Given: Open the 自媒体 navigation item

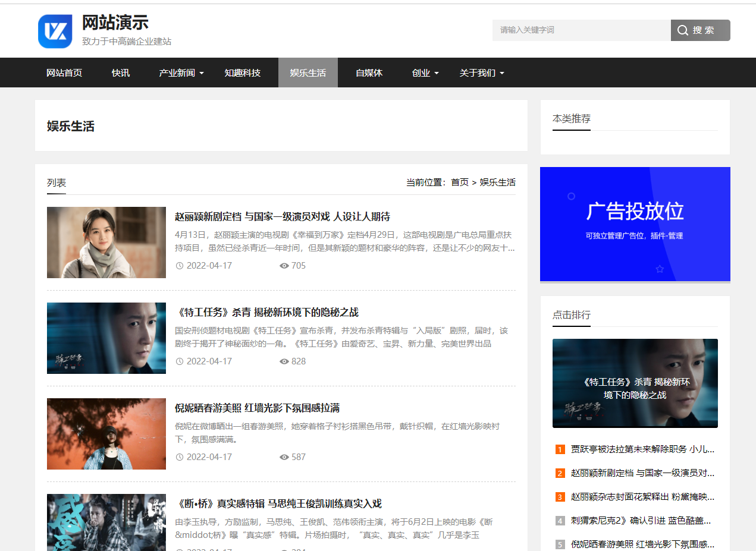Looking at the screenshot, I should tap(369, 73).
